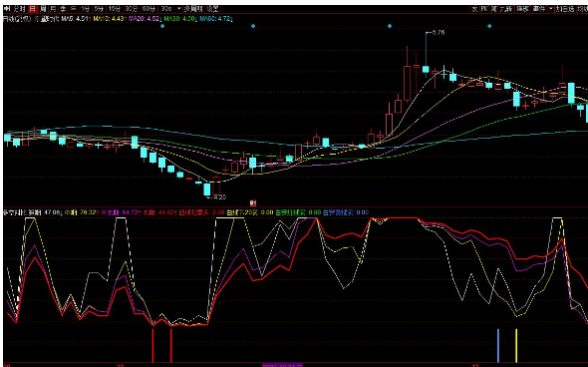Select the 日 daily period tab
The height and width of the screenshot is (367, 588).
(x=33, y=9)
